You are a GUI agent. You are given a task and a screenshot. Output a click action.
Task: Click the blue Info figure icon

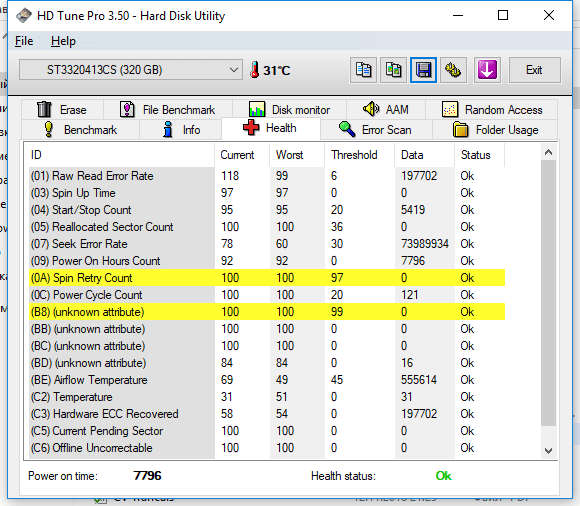[x=168, y=129]
